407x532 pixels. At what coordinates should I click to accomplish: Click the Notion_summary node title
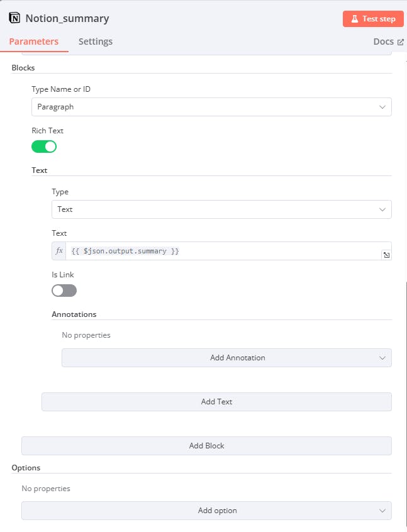[x=67, y=18]
